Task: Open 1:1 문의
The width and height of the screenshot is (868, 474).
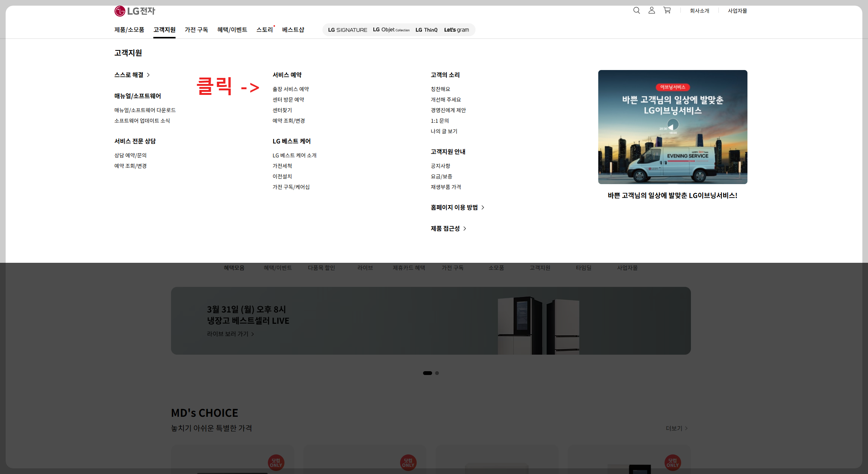Action: click(x=440, y=121)
